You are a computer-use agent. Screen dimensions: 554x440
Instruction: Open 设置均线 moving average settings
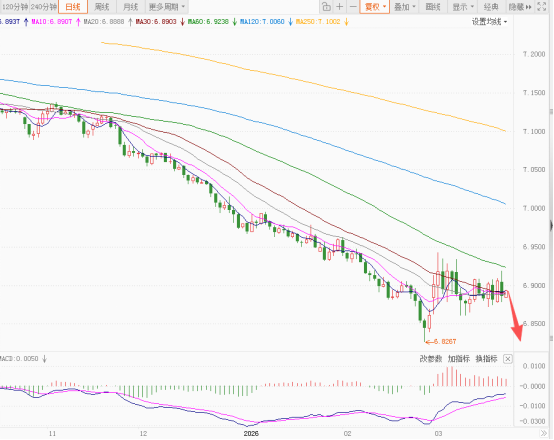490,22
